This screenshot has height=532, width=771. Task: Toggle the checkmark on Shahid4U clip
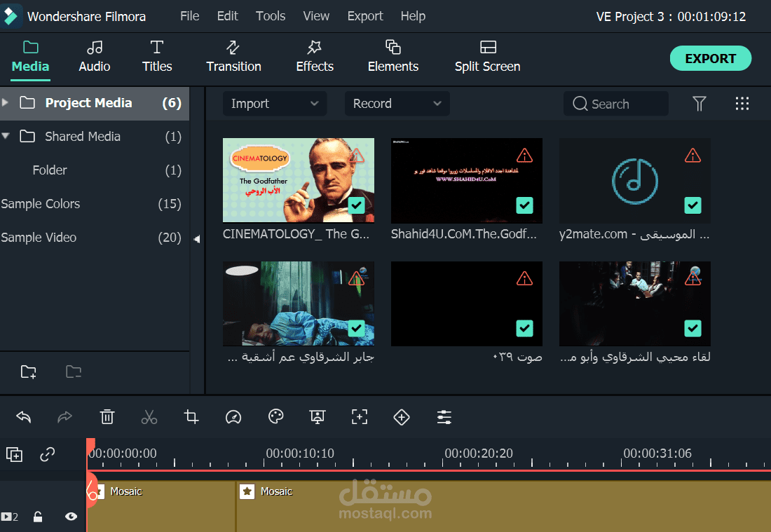coord(525,205)
